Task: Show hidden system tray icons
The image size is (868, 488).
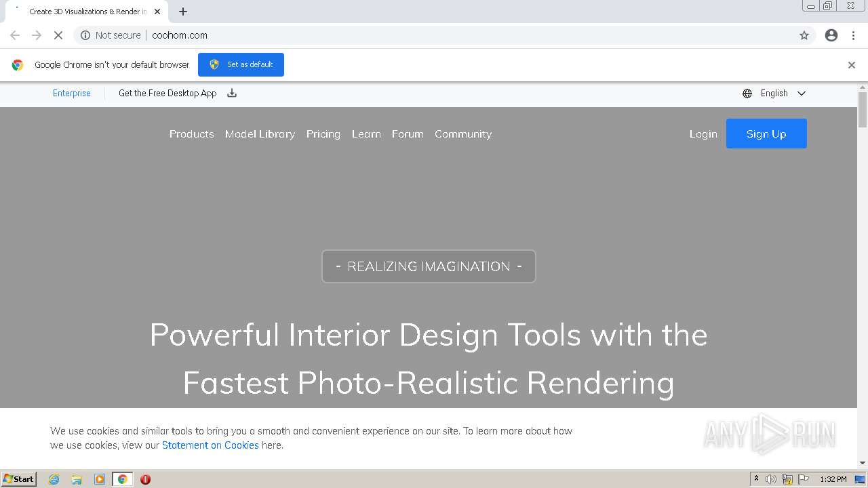Action: click(x=756, y=479)
